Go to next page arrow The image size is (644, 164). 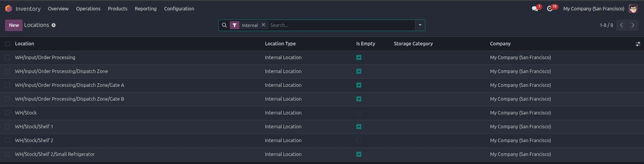click(633, 25)
